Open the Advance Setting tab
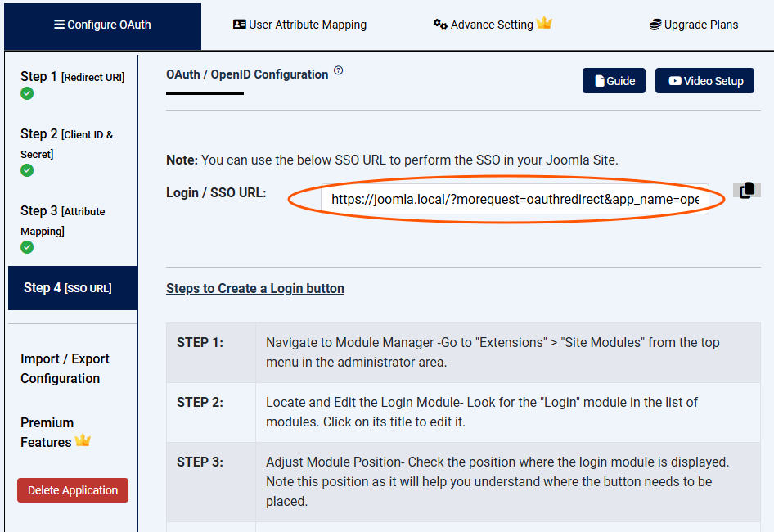The height and width of the screenshot is (532, 774). pos(484,25)
